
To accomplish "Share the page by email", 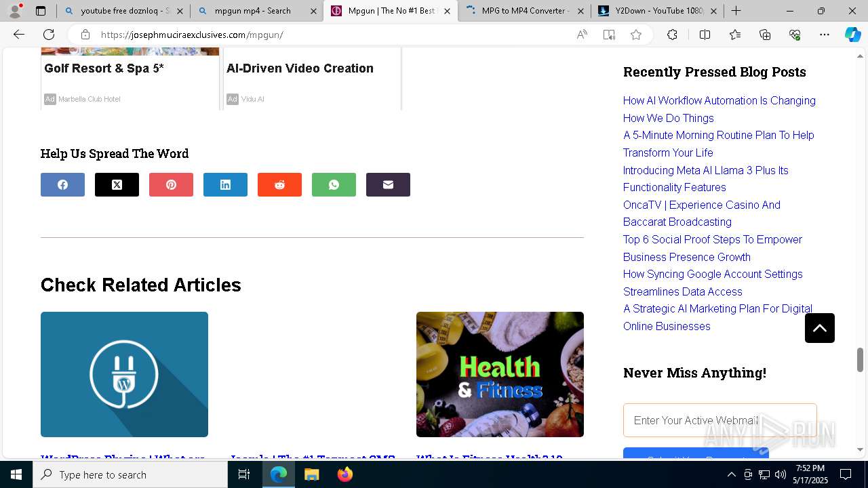I will tap(388, 184).
